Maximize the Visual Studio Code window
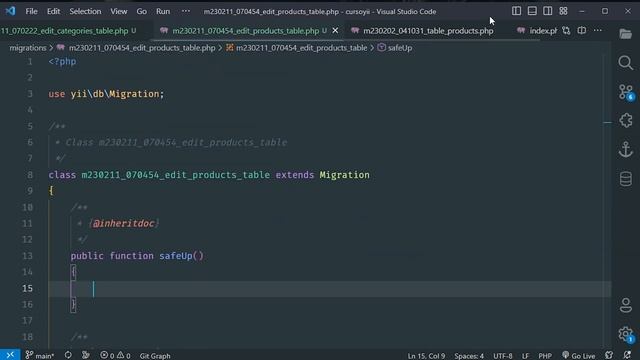Viewport: 640px width, 360px height. [604, 11]
